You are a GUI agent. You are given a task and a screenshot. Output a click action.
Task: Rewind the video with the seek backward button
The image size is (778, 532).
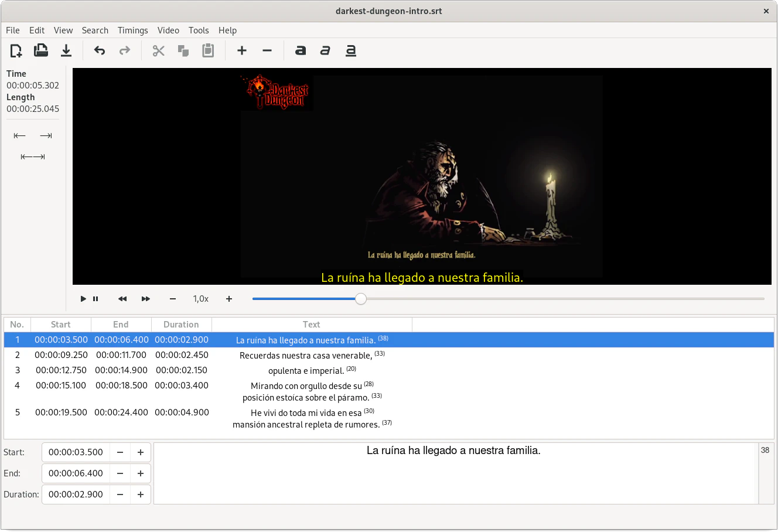pyautogui.click(x=122, y=299)
